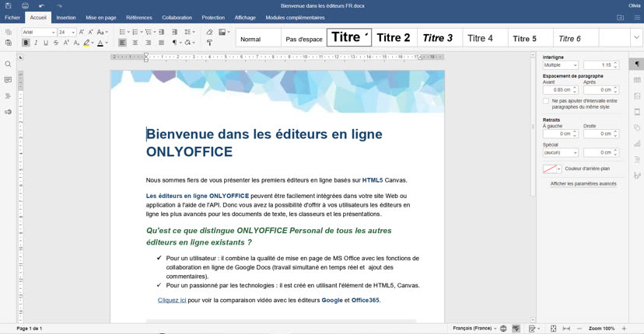The height and width of the screenshot is (334, 644).
Task: Open Spécial '(aucun)' indent dropdown
Action: (x=560, y=153)
